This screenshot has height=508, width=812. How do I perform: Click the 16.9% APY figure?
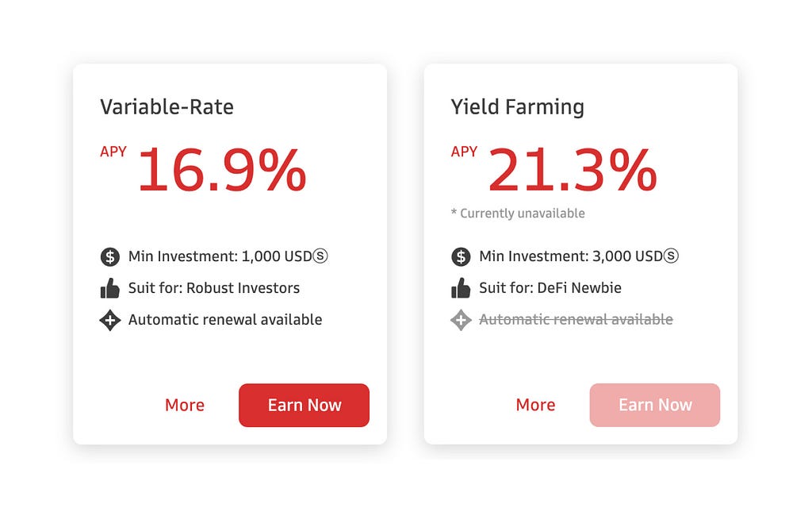[x=222, y=170]
